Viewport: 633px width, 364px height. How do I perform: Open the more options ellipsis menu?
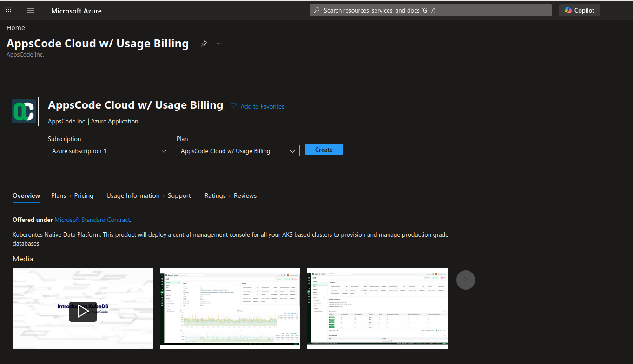[219, 44]
